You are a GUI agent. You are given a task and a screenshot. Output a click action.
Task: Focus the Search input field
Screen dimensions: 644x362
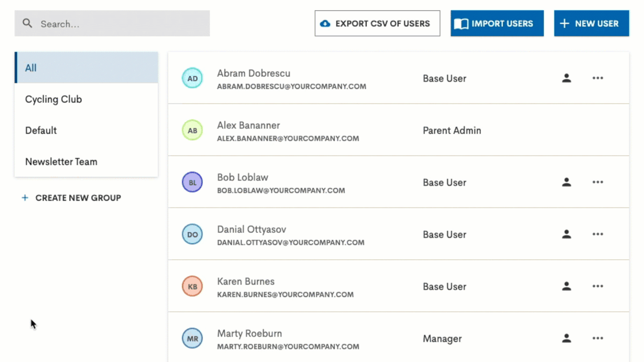[112, 24]
